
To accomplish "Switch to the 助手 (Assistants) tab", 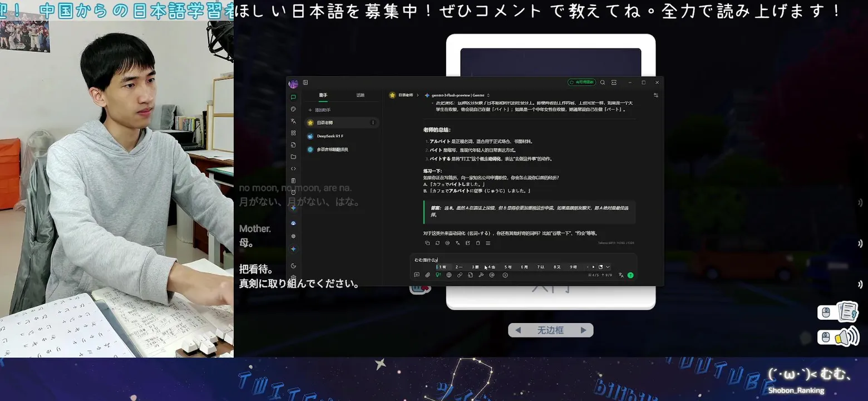I will coord(323,95).
